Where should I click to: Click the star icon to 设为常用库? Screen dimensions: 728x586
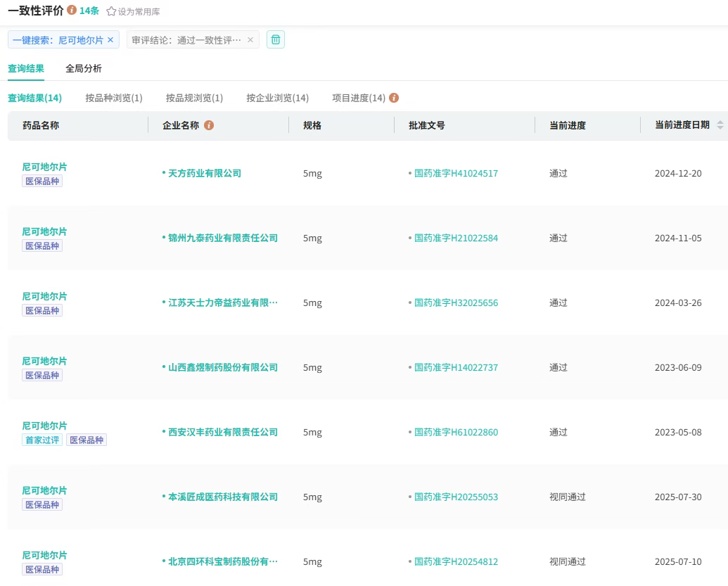coord(110,11)
